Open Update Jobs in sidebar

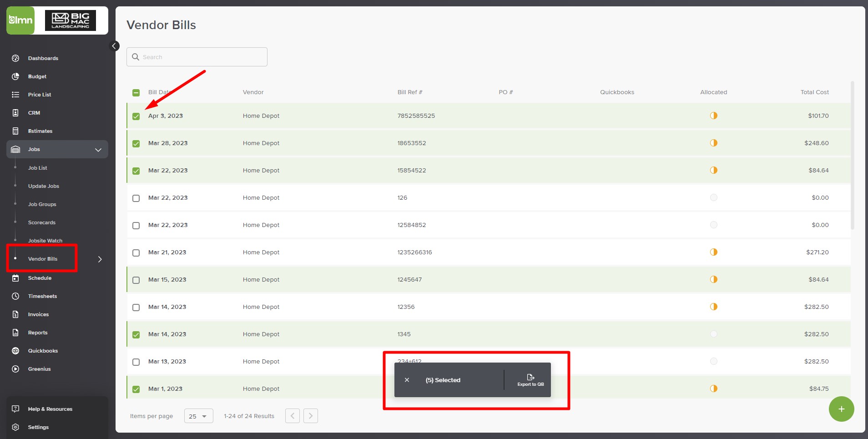(44, 186)
